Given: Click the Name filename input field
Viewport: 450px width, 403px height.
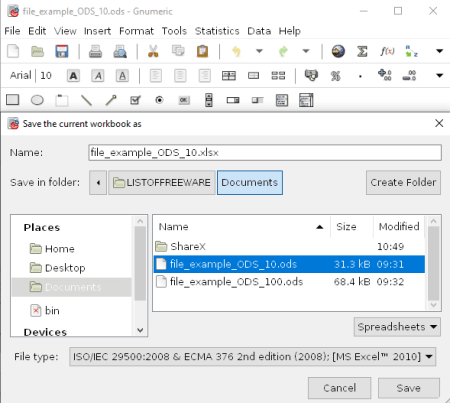Looking at the screenshot, I should point(265,153).
